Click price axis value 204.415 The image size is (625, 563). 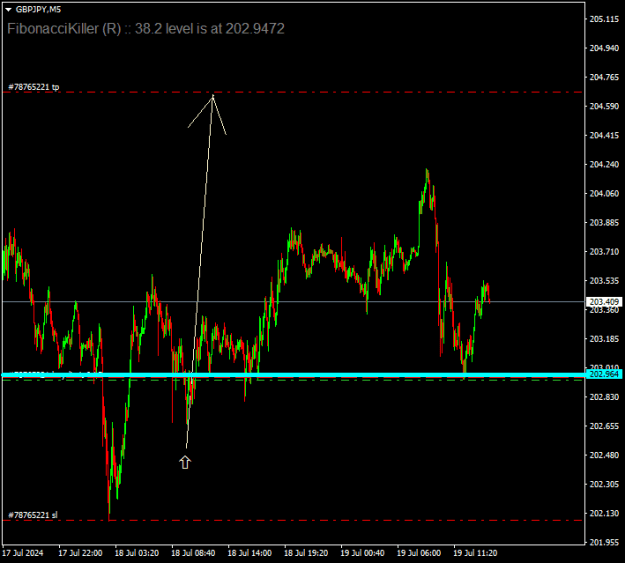(604, 136)
